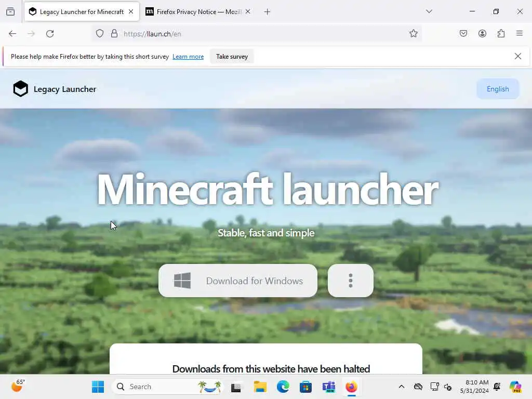Close the Legacy Launcher for Minecraft tab
This screenshot has height=399, width=532.
131,11
